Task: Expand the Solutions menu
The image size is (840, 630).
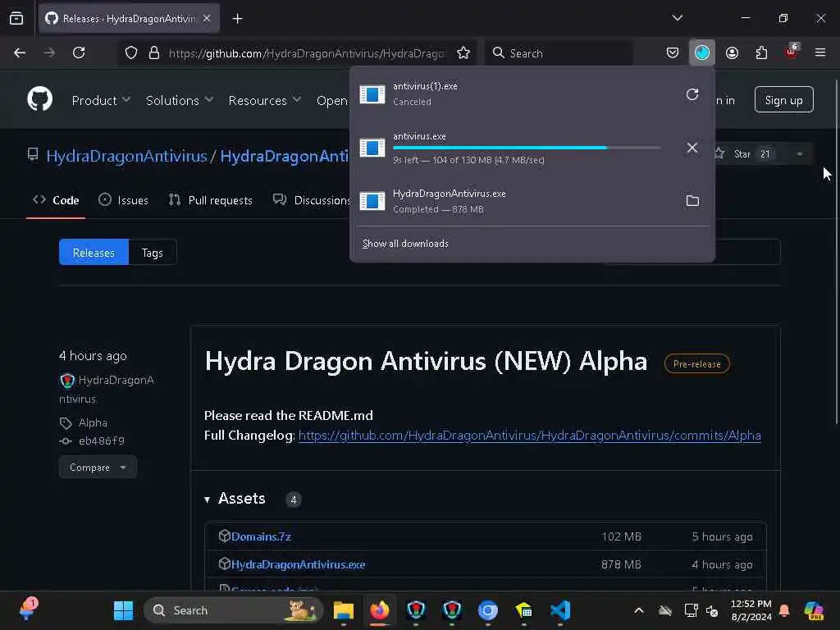Action: click(x=180, y=100)
